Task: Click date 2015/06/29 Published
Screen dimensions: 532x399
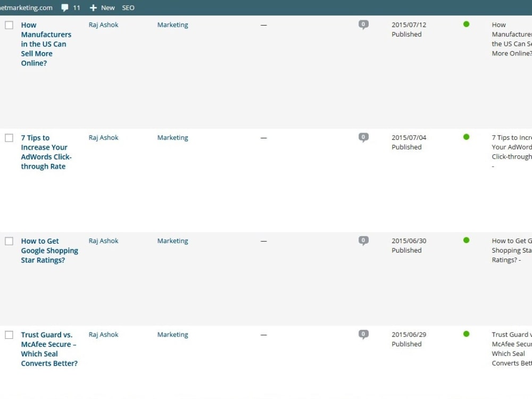Action: click(409, 339)
